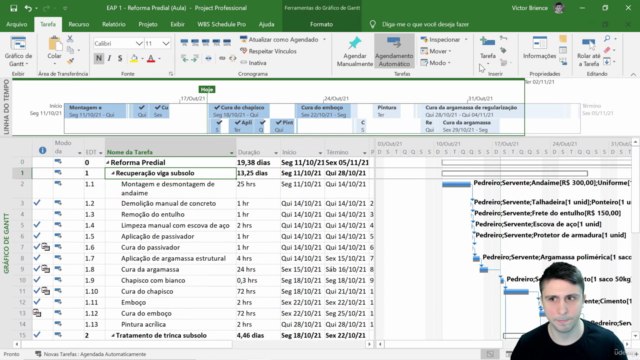The image size is (640, 360).
Task: Select row number 8 header
Action: tap(22, 258)
